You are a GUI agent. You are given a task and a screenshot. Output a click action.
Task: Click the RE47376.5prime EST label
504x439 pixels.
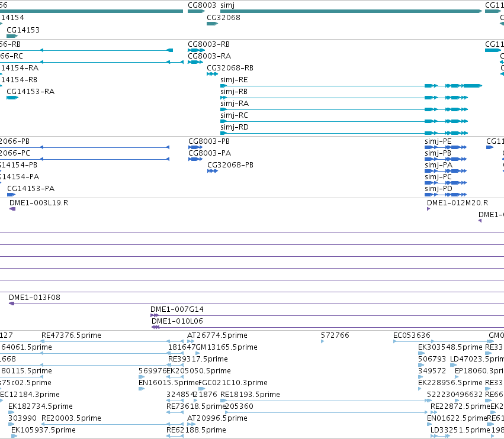click(x=71, y=335)
